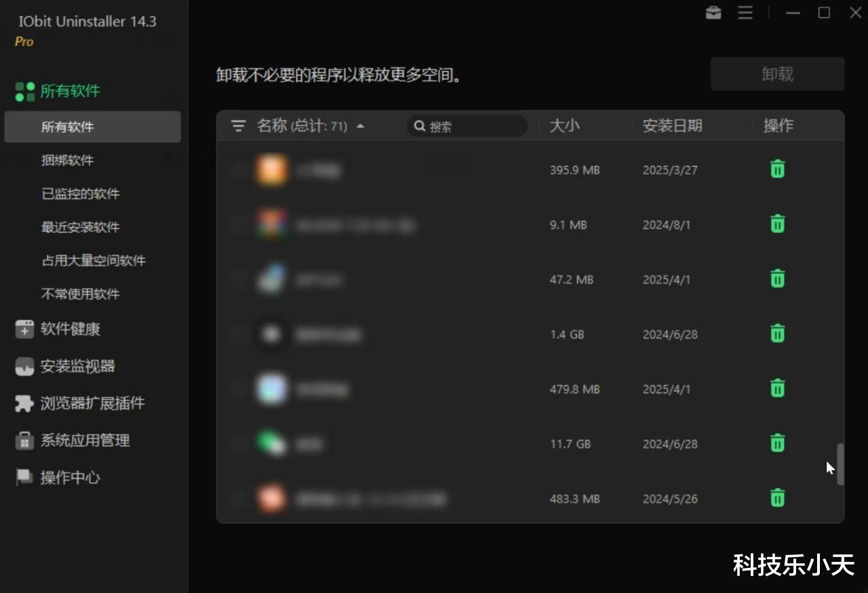868x593 pixels.
Task: Click trash icon in the 47.2 MB row
Action: [777, 279]
